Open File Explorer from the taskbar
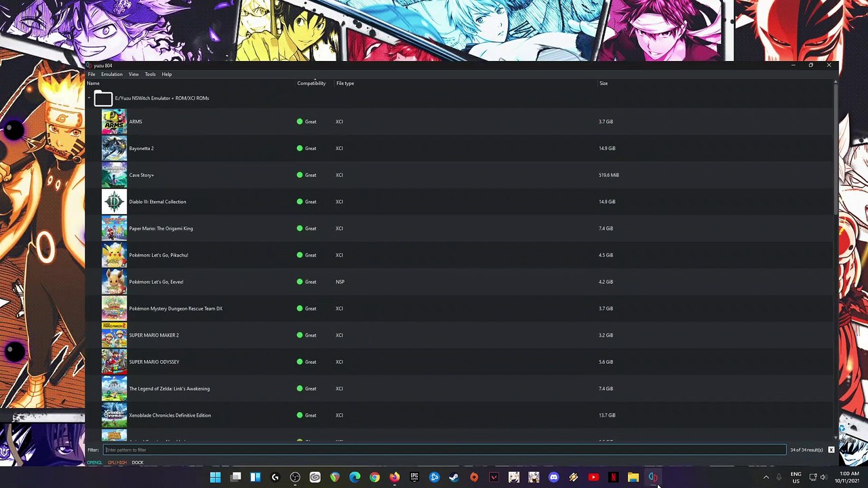868x488 pixels. tap(633, 477)
